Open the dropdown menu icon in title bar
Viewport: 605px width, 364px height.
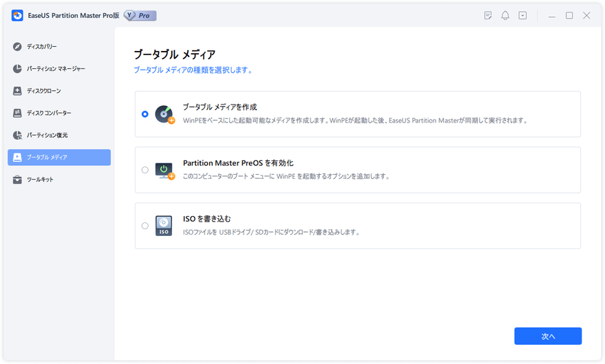pyautogui.click(x=522, y=15)
